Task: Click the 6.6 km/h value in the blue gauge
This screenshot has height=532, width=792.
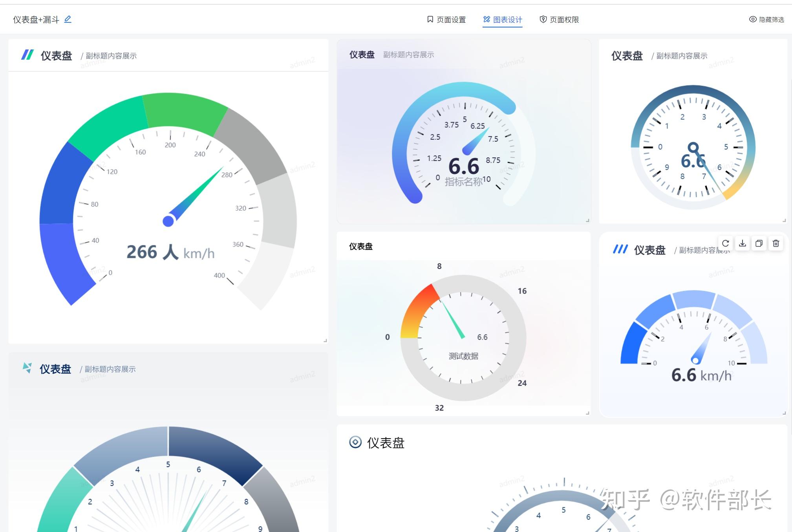Action: [x=701, y=375]
